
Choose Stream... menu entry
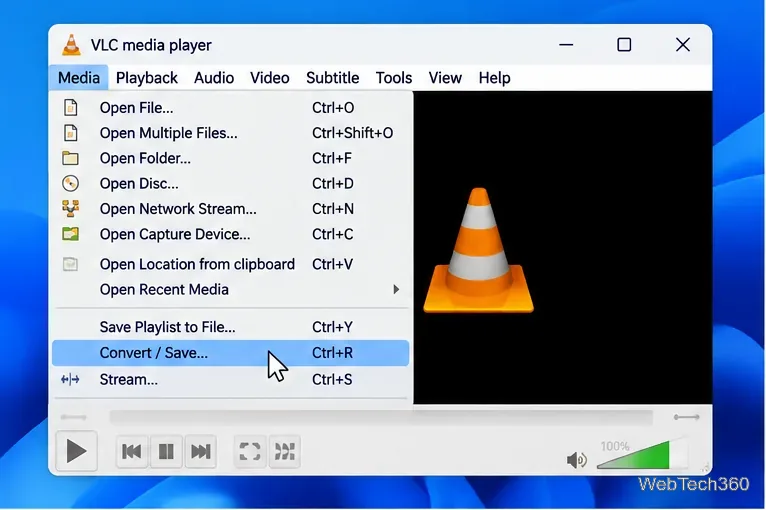pyautogui.click(x=231, y=380)
